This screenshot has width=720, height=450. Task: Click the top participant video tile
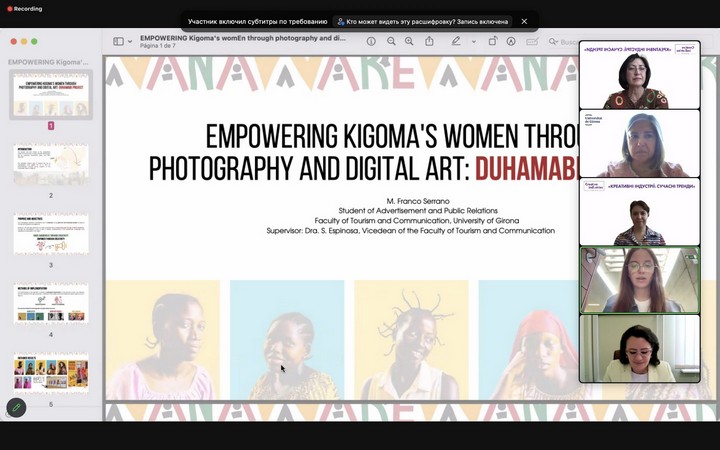point(639,76)
